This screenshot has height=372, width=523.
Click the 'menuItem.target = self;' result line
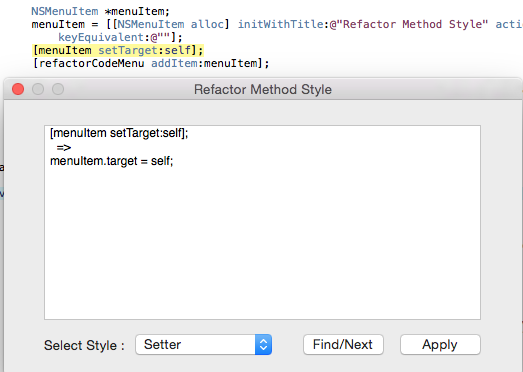pos(112,161)
